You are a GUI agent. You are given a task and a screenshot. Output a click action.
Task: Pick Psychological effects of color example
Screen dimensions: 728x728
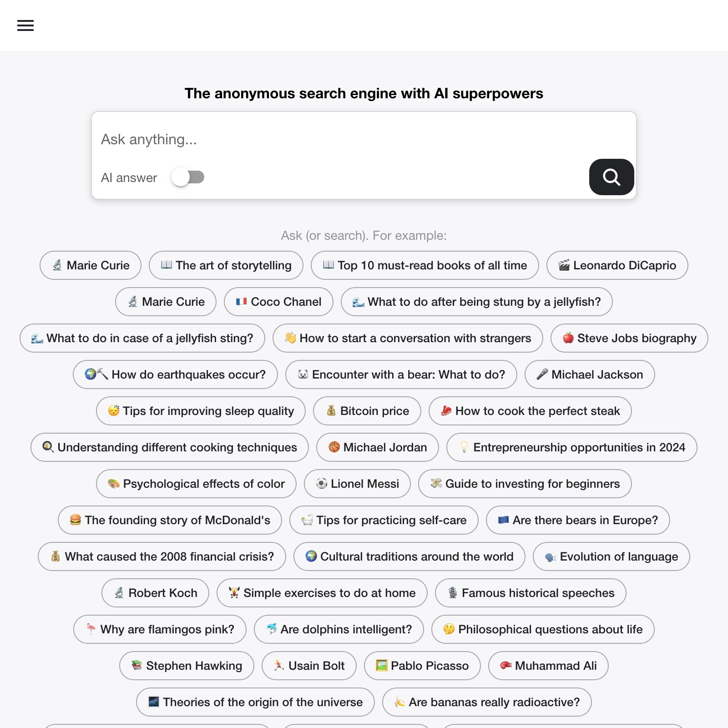point(196,484)
